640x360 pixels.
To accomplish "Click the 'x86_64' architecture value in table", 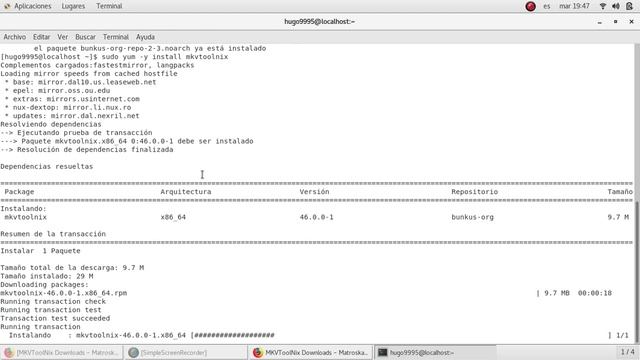I will pos(173,217).
